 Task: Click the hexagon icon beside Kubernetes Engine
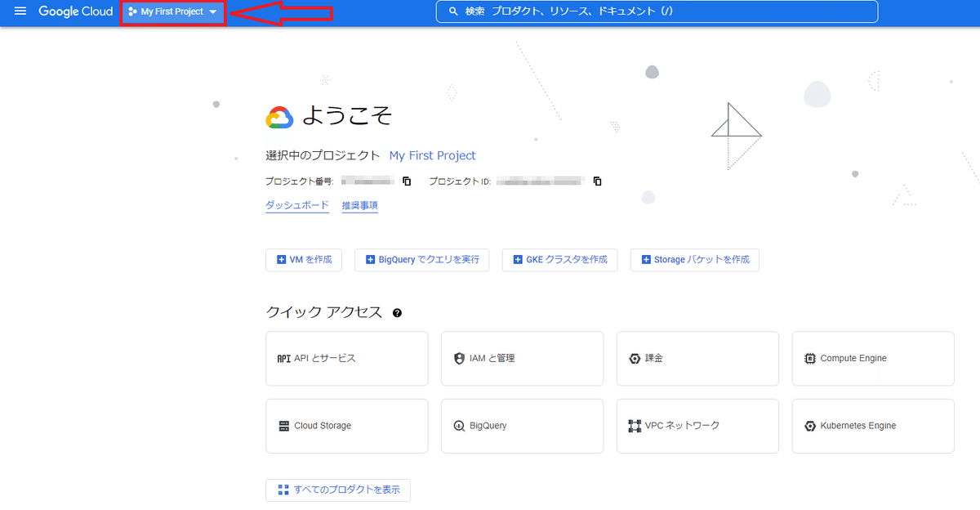pyautogui.click(x=810, y=426)
